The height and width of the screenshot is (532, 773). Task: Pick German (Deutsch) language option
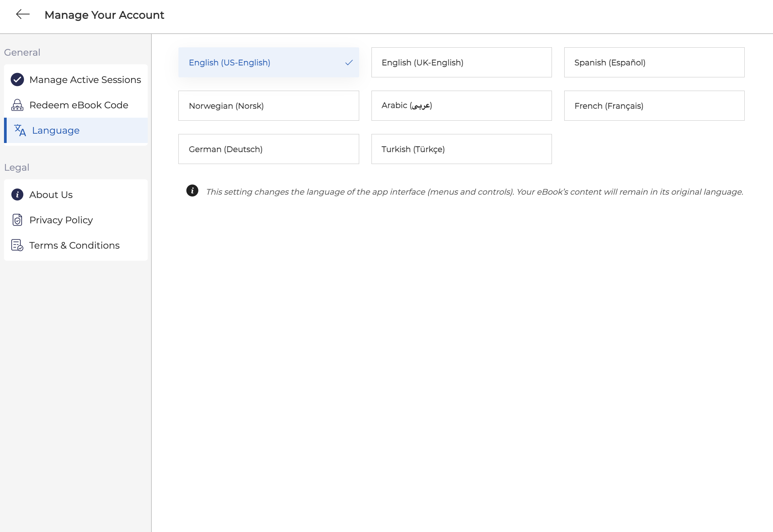(268, 149)
